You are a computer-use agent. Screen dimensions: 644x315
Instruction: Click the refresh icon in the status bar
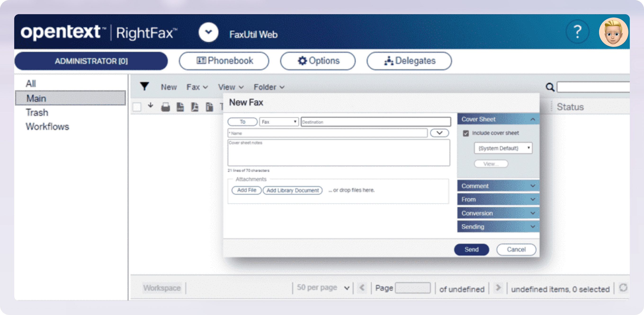tap(623, 288)
